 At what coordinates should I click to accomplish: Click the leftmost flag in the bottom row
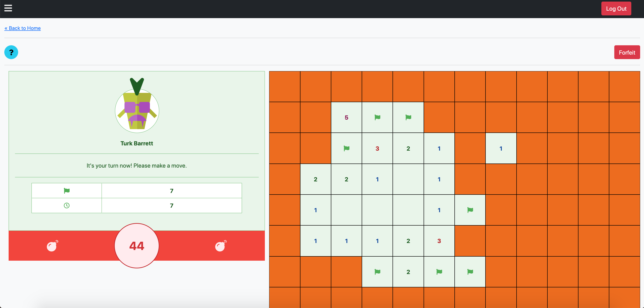377,272
